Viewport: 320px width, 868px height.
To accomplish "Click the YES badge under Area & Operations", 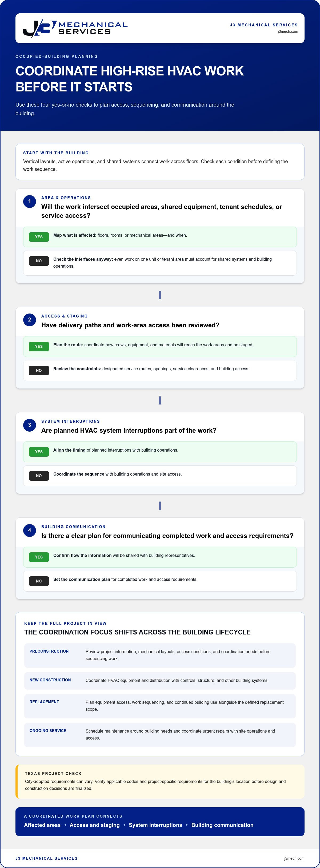I will point(39,237).
